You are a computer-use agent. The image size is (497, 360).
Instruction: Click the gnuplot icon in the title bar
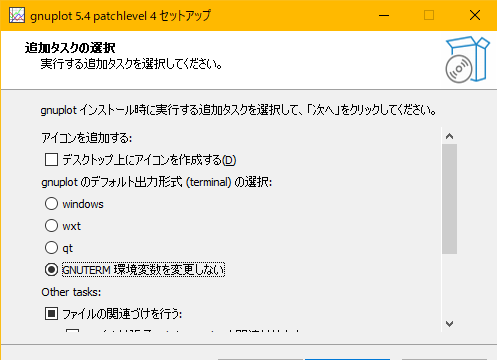[x=17, y=15]
